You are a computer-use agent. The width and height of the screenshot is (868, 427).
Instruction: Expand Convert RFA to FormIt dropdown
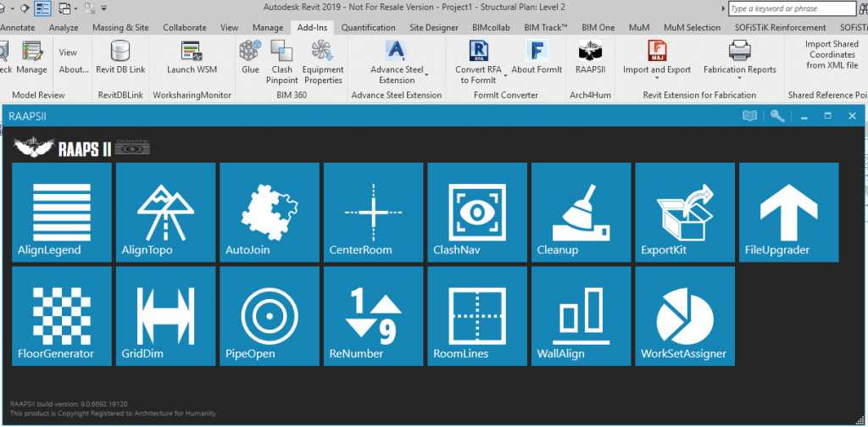point(505,77)
